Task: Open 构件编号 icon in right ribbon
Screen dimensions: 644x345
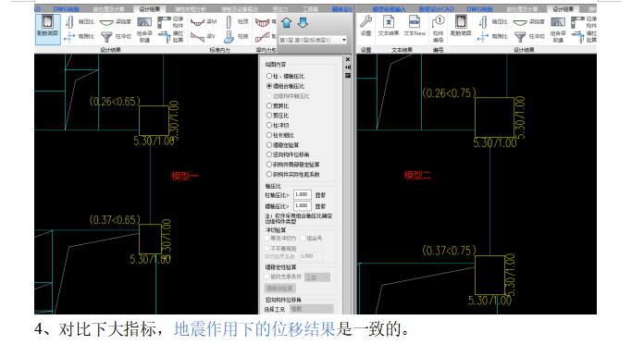Action: pyautogui.click(x=439, y=29)
